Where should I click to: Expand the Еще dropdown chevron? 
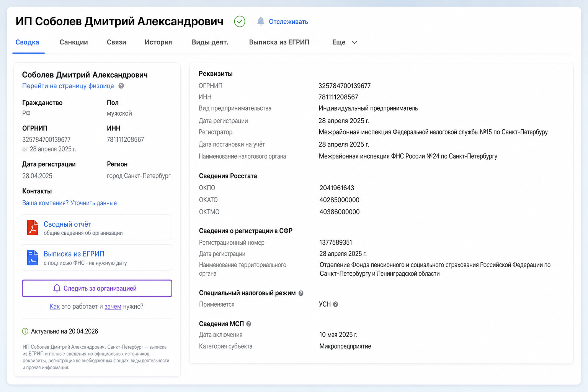(x=354, y=42)
